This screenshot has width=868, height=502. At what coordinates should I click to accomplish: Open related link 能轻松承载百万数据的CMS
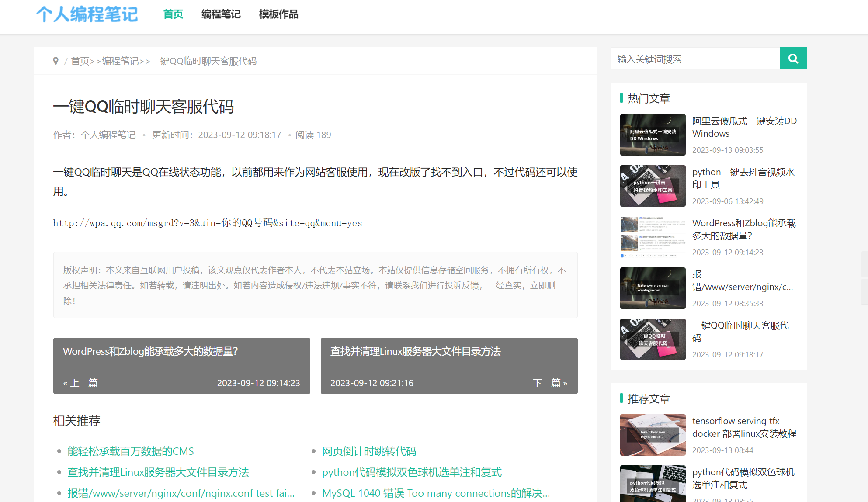tap(131, 451)
